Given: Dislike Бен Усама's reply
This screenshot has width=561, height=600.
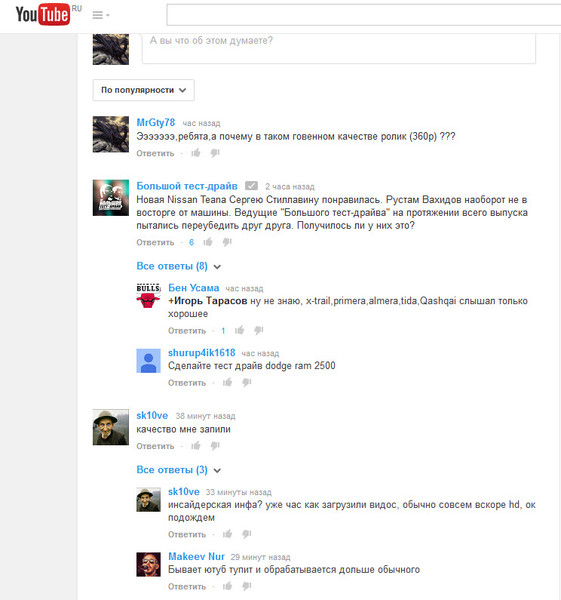Looking at the screenshot, I should (259, 330).
